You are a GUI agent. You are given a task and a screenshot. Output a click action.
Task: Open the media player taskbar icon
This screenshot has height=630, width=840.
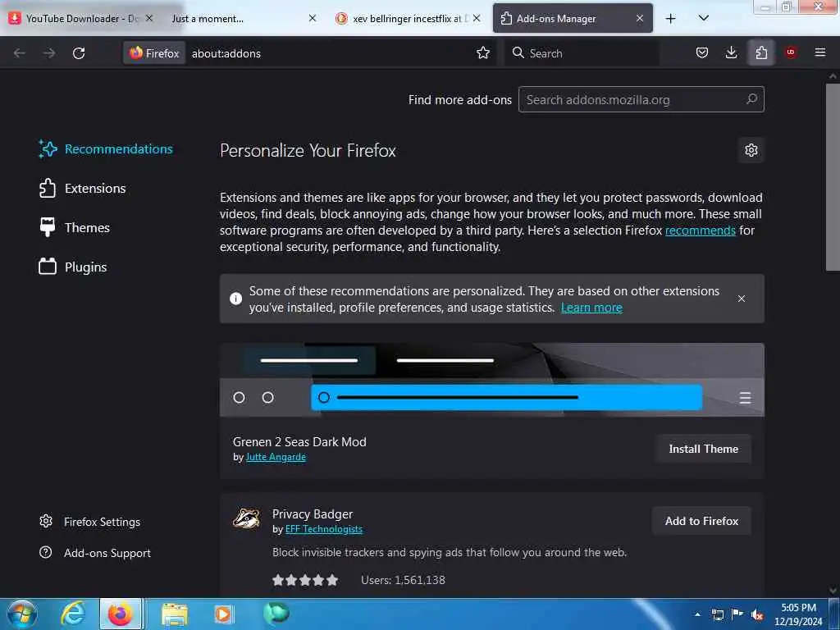(223, 614)
